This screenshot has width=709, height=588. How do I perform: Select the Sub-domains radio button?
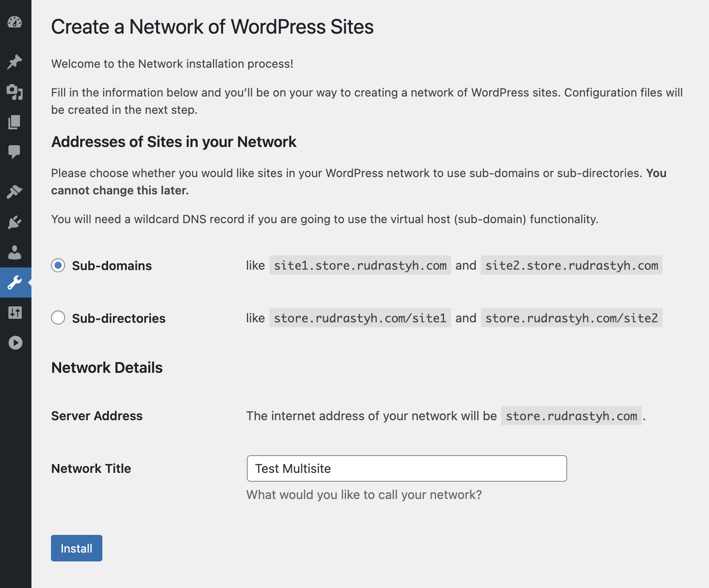click(58, 265)
